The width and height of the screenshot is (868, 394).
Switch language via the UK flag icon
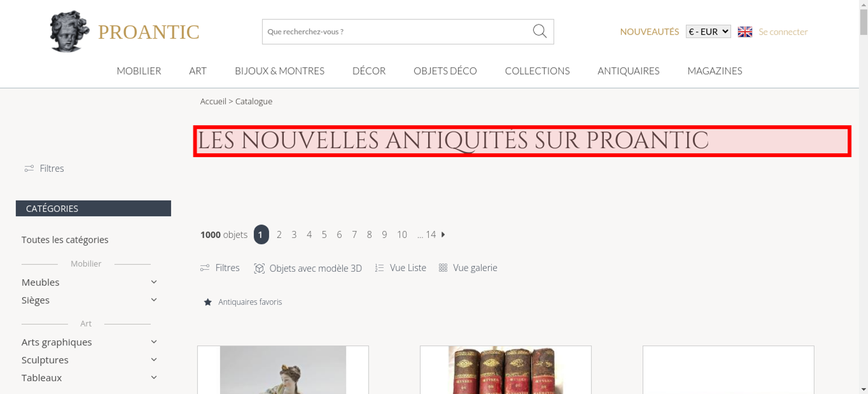(745, 32)
